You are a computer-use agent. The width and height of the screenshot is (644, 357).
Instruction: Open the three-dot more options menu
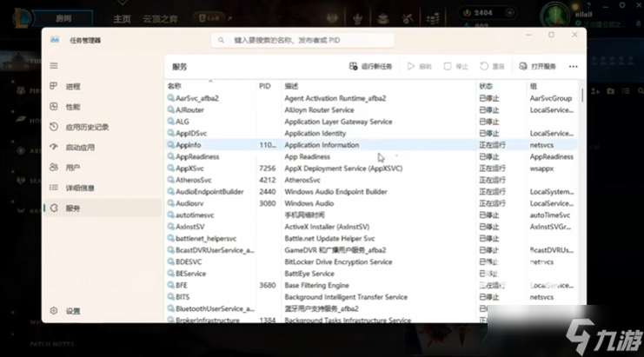[574, 67]
